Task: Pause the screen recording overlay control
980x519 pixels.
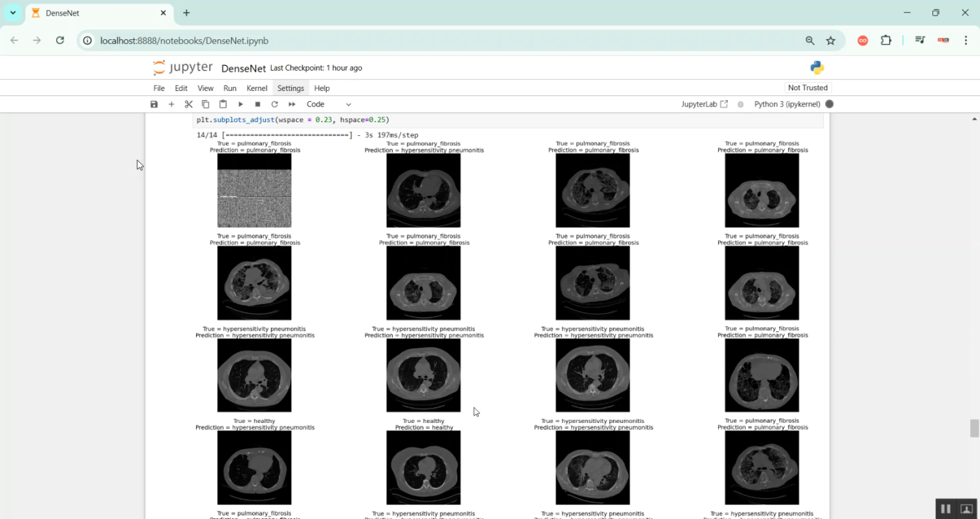Action: (x=945, y=509)
